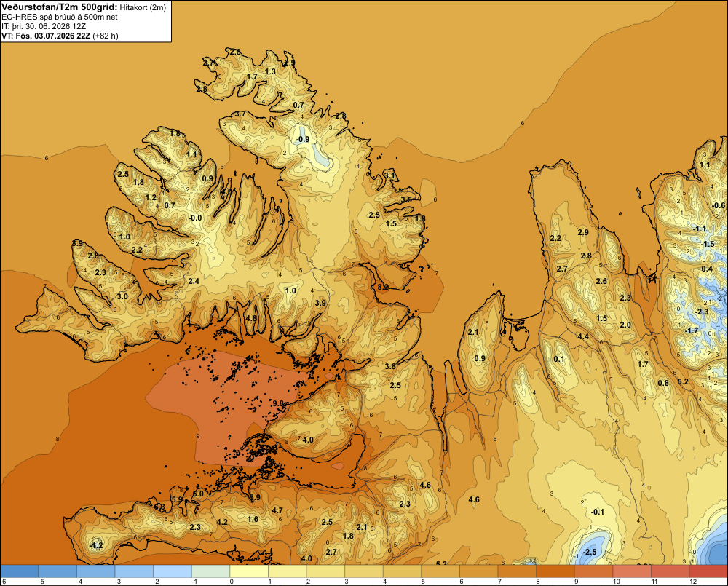Click the 2.6 temperature value
Screen dimensions: 728x586
tap(601, 281)
